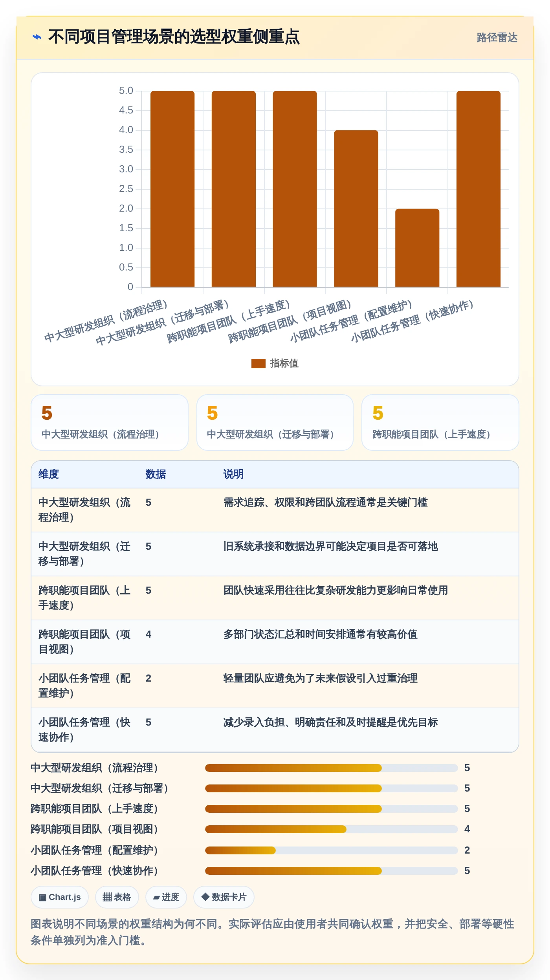Click the bar for 跨职能项目团队（项目视图）
Image resolution: width=550 pixels, height=980 pixels.
[x=356, y=208]
